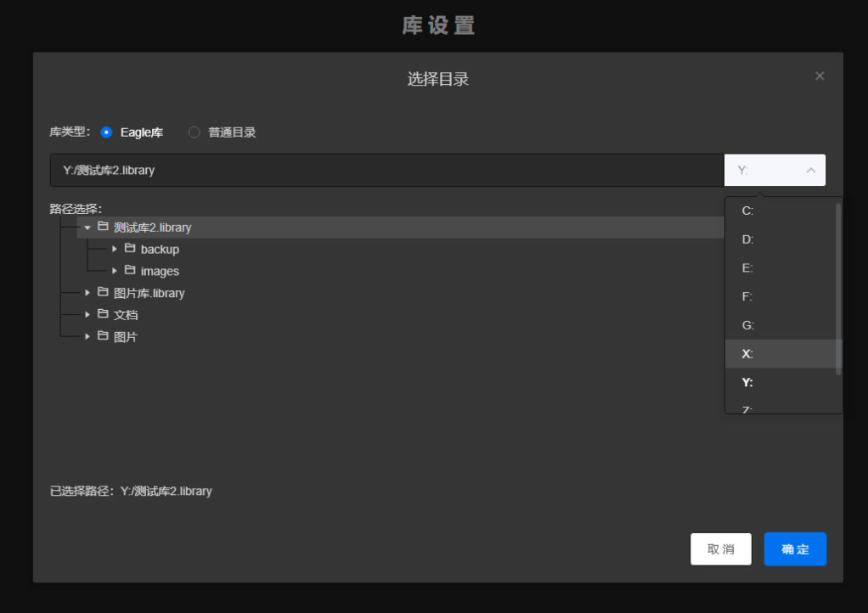Click the folder icon next to images
Screen dimensions: 868x613
click(130, 269)
